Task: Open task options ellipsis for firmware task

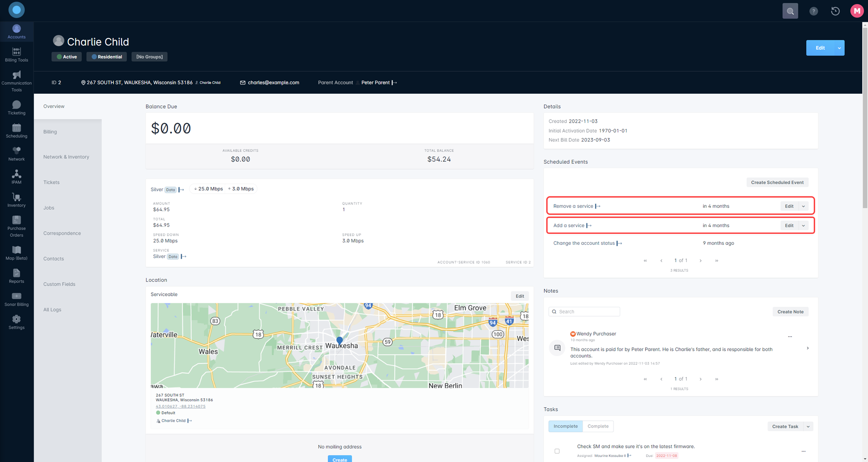Action: (803, 451)
